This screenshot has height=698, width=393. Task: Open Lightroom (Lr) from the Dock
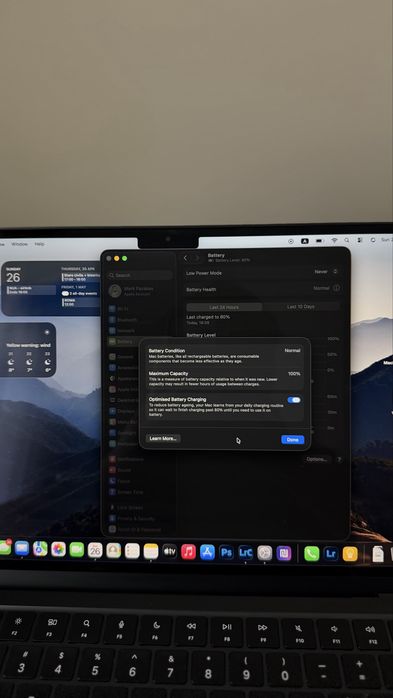(x=331, y=554)
